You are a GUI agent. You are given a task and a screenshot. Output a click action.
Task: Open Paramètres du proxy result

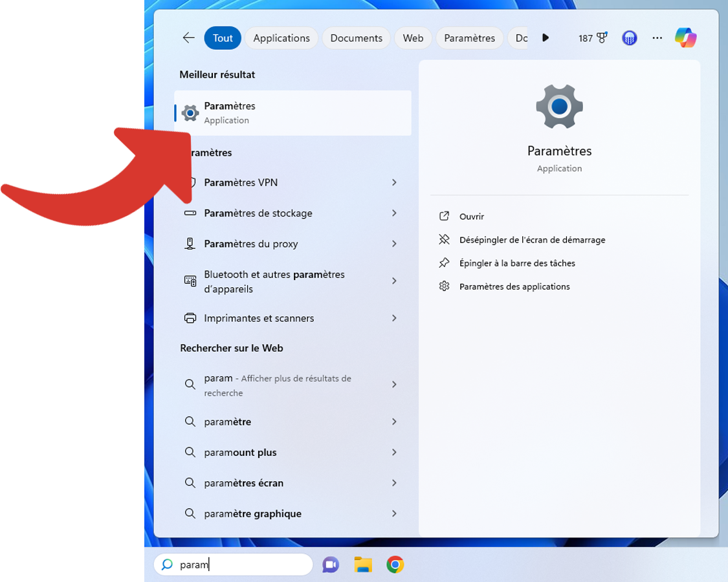pyautogui.click(x=292, y=244)
